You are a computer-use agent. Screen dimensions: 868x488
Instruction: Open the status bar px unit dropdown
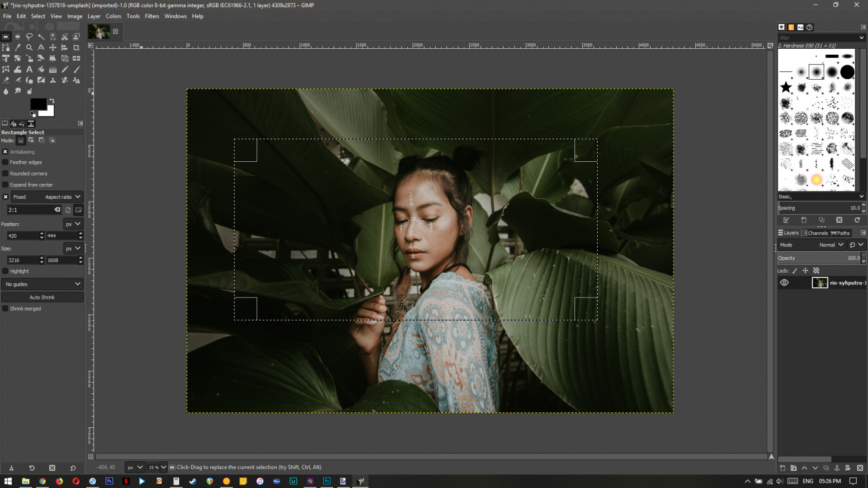(x=135, y=467)
